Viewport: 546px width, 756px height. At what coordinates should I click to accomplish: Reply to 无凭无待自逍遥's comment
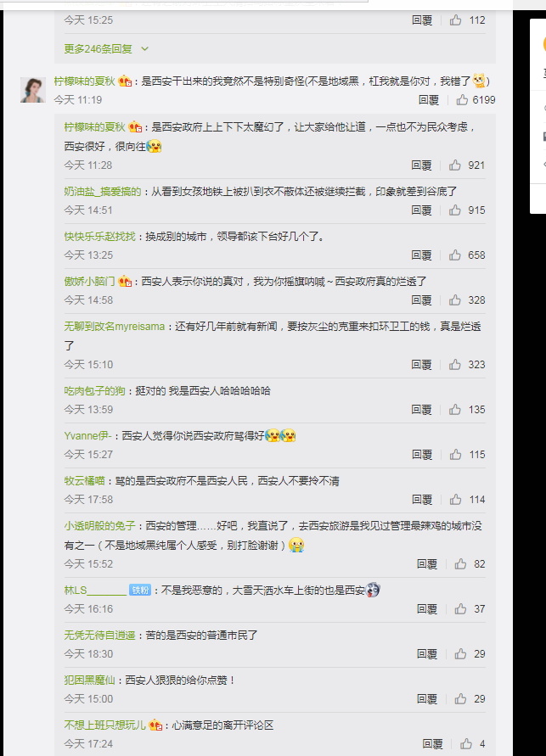click(427, 654)
